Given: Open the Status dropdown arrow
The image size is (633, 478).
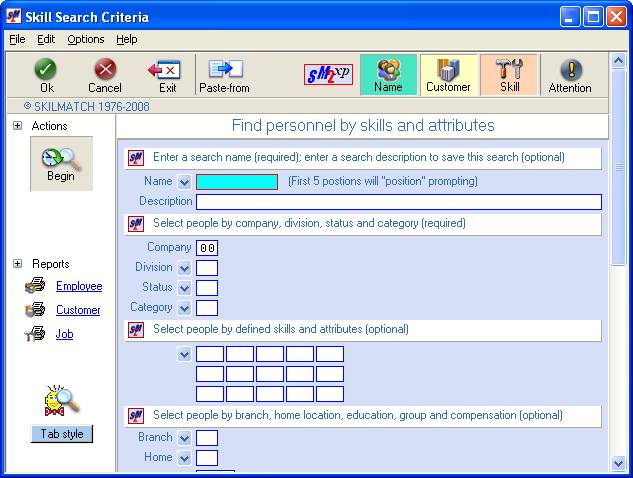Looking at the screenshot, I should tap(184, 288).
